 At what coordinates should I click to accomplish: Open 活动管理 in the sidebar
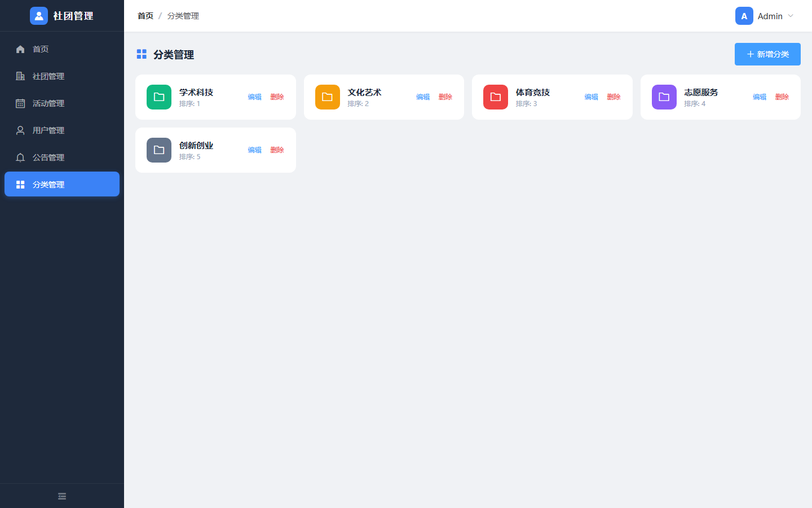point(62,103)
